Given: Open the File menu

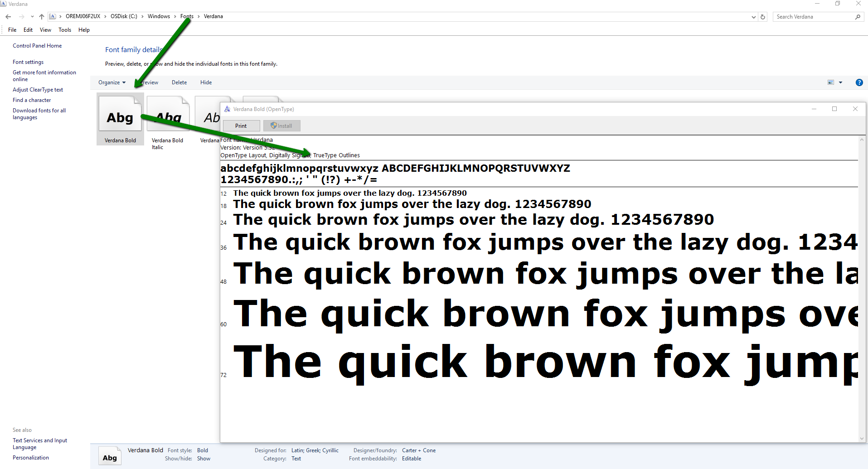Looking at the screenshot, I should [x=12, y=30].
